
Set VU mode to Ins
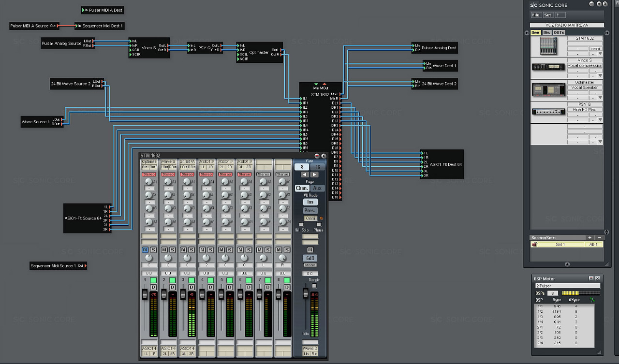pyautogui.click(x=310, y=202)
